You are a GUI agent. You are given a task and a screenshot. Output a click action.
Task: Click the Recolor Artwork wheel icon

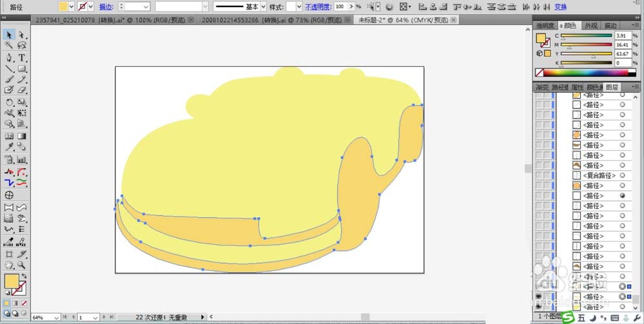[390, 6]
